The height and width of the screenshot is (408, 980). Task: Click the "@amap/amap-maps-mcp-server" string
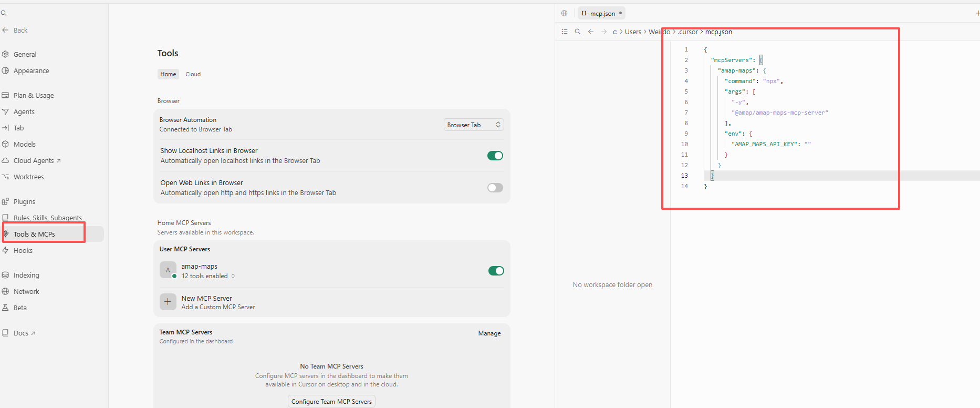tap(780, 113)
